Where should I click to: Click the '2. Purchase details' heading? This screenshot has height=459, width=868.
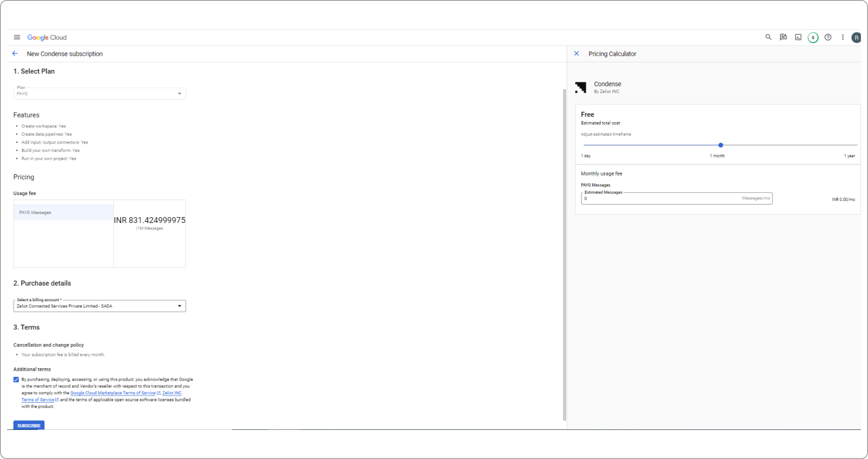pos(42,283)
